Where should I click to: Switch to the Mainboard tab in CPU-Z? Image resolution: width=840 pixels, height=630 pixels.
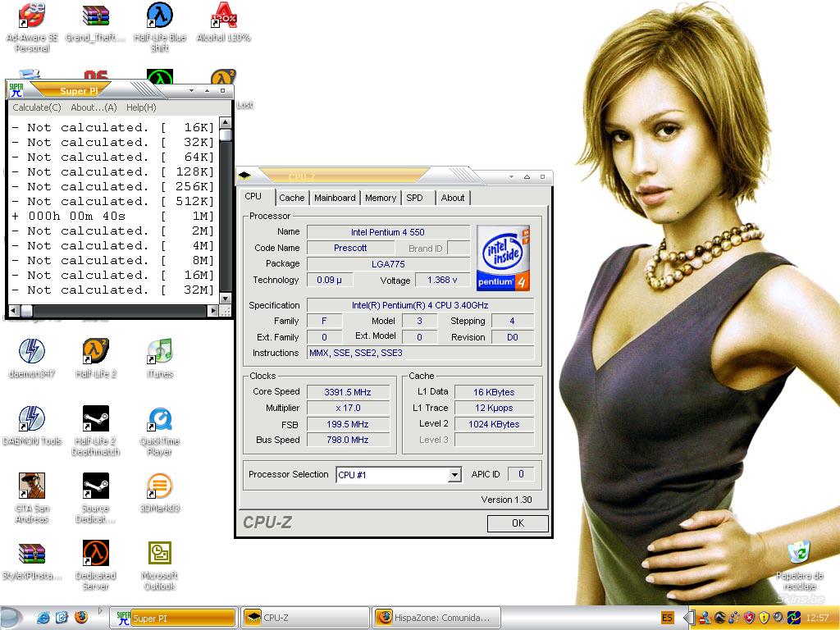pyautogui.click(x=335, y=198)
